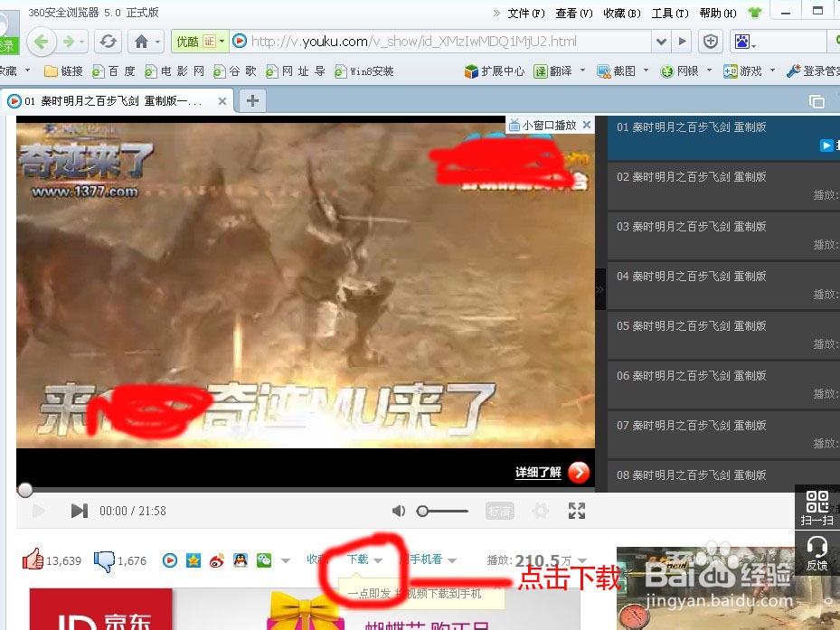Click the tab restore windows icon

click(816, 101)
